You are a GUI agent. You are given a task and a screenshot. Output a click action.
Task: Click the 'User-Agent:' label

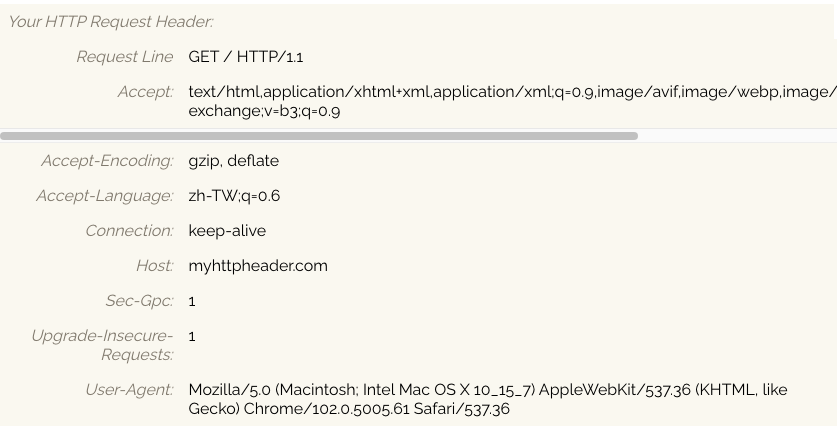click(x=129, y=390)
